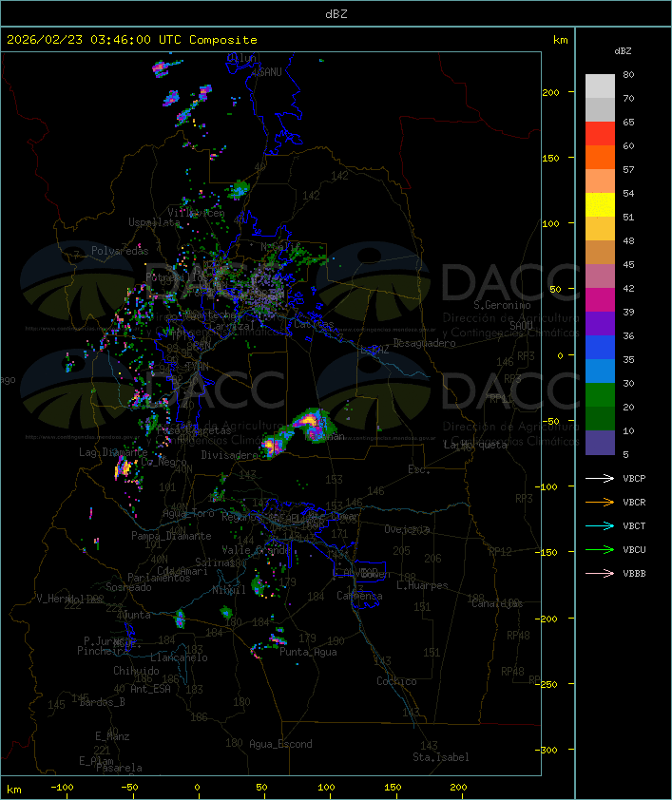Pick the light gray 70-80 dBZ legend color
672x800 pixels.
coord(600,86)
